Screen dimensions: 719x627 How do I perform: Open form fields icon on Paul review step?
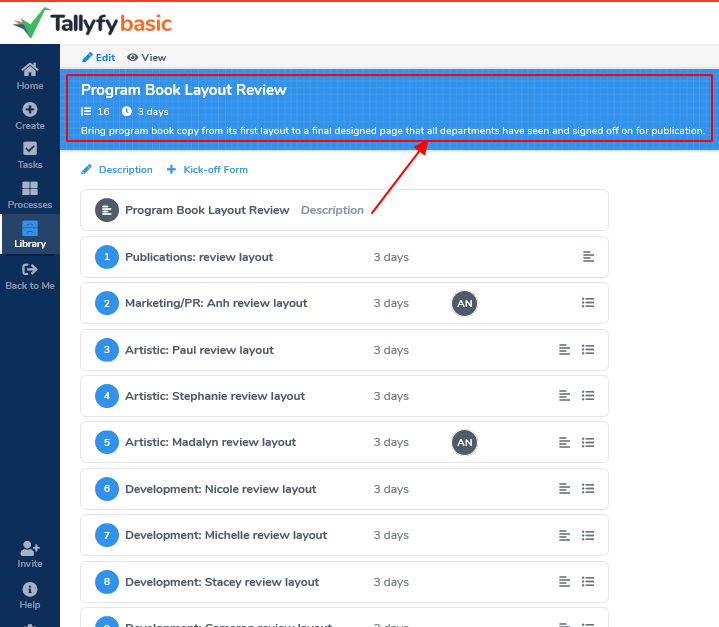coord(588,350)
